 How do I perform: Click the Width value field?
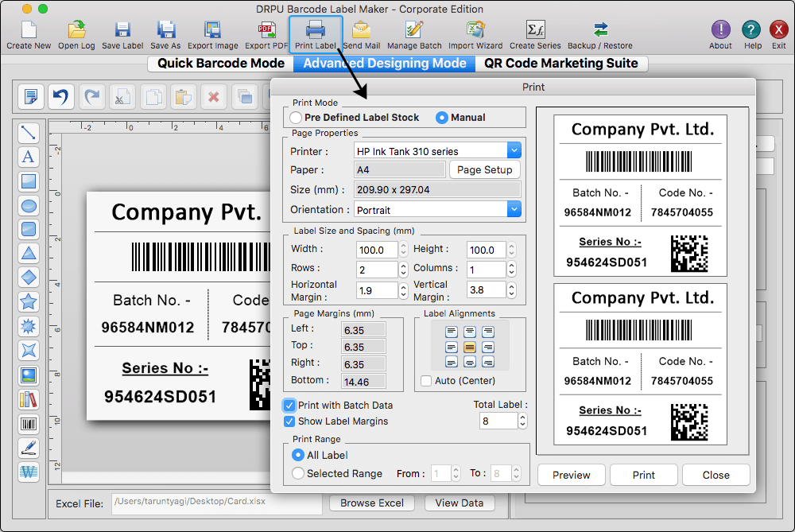[377, 250]
